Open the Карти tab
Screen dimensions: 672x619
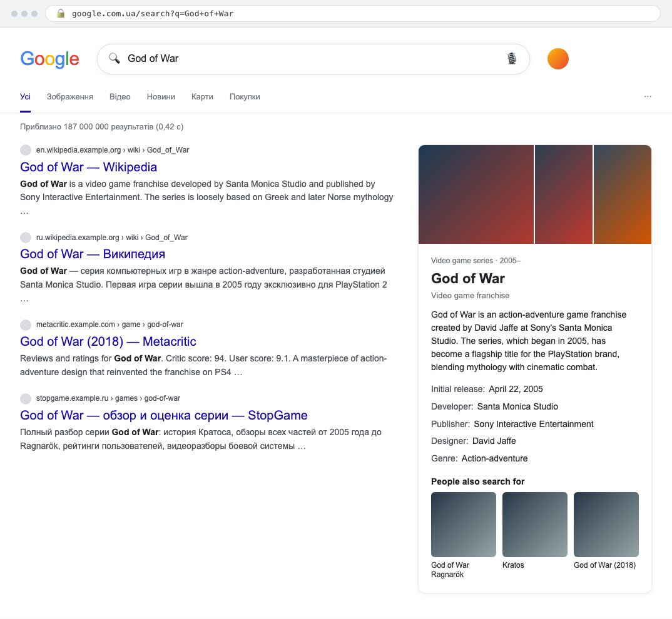point(202,97)
